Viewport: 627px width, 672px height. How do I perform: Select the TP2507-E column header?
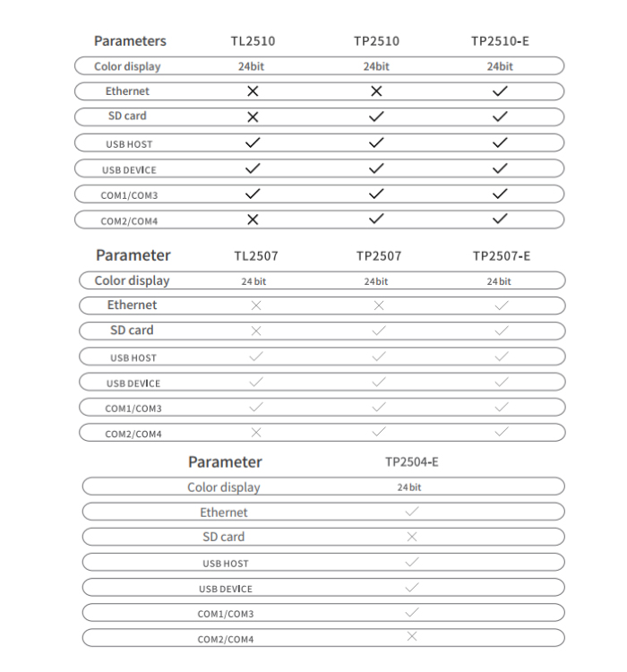(501, 256)
